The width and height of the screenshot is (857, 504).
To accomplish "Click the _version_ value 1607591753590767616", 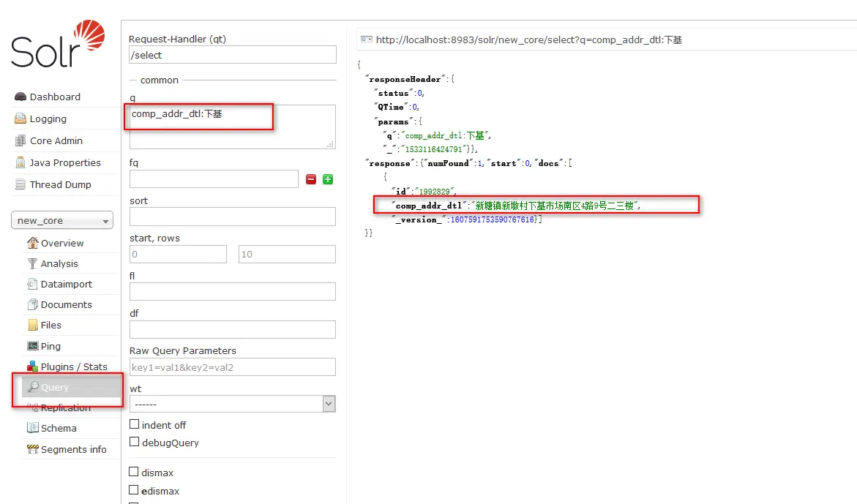I will point(493,219).
